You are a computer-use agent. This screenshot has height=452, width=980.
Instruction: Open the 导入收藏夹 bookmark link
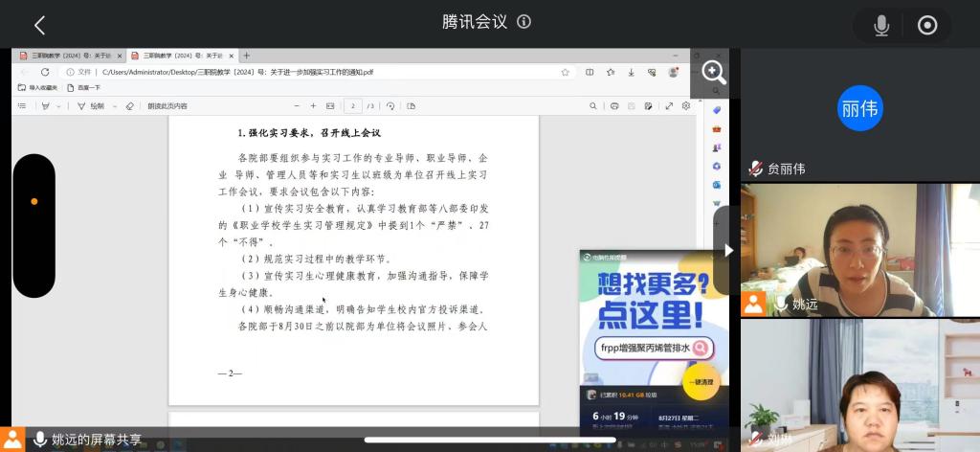coord(38,87)
